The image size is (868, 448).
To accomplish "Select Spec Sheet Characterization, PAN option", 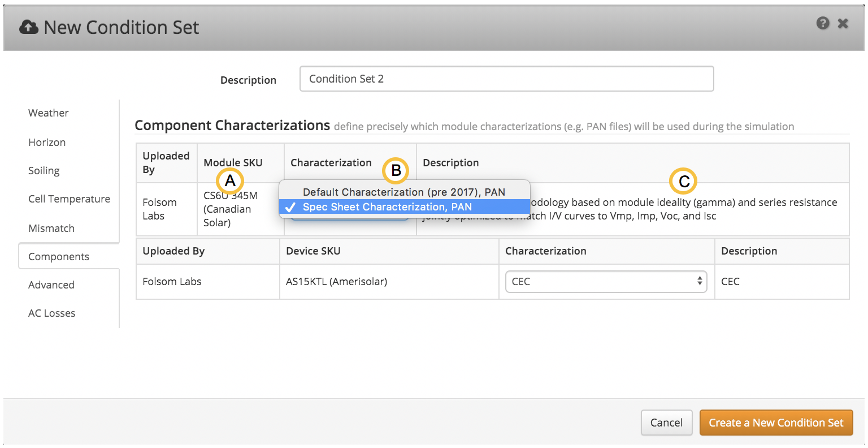I will click(387, 207).
